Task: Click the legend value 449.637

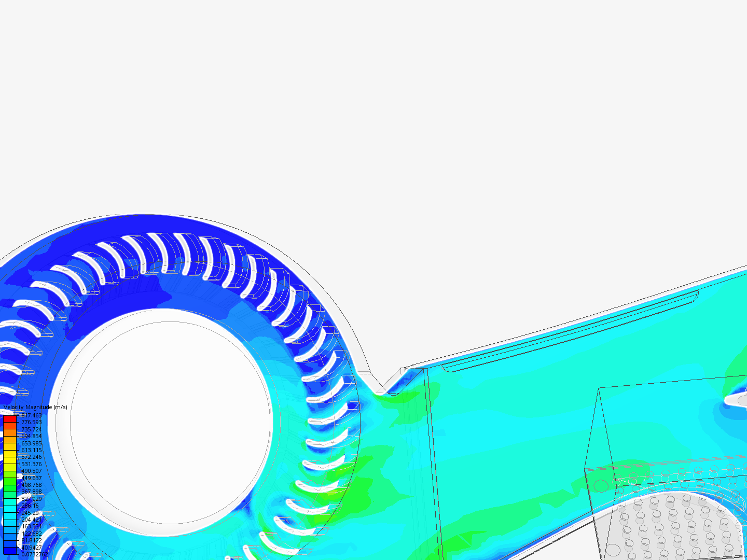Action: (x=31, y=478)
